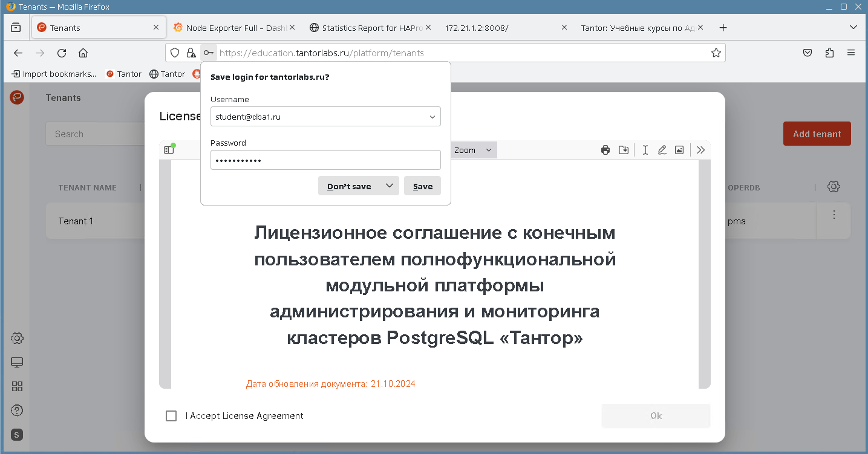This screenshot has width=868, height=454.
Task: Select the PDF draw pencil tool
Action: [x=662, y=151]
